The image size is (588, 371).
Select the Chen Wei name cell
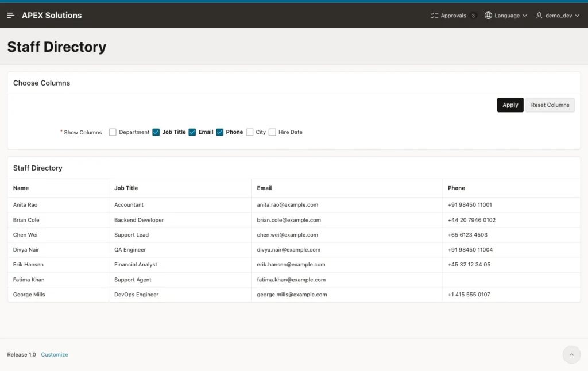pos(58,235)
